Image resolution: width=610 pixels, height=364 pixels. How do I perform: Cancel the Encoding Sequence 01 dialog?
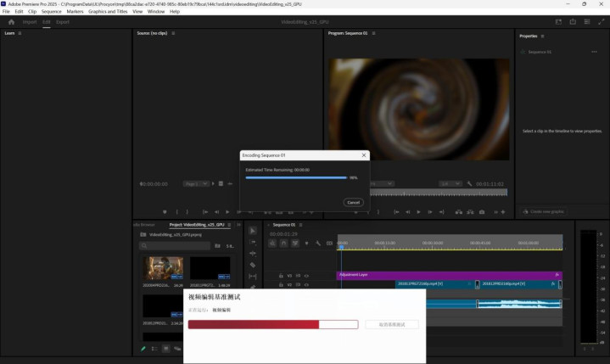[354, 202]
